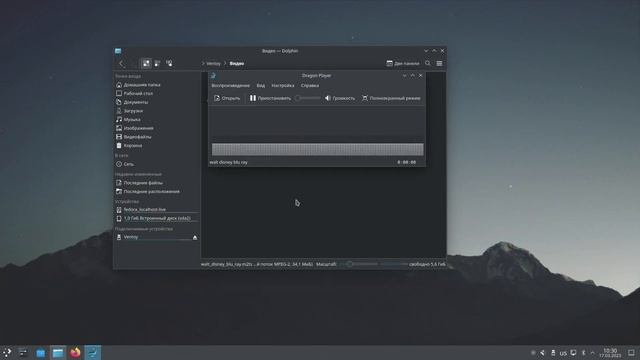The image size is (640, 360).
Task: Open search in Dolphin toolbar
Action: pos(428,63)
